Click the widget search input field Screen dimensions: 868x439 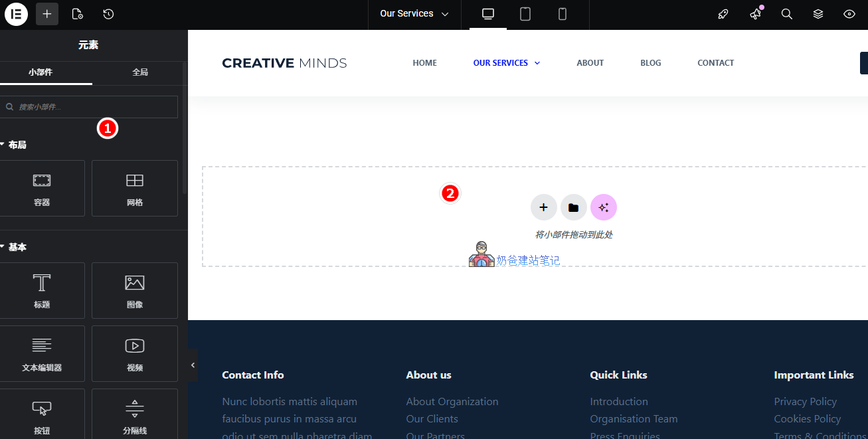pos(90,106)
